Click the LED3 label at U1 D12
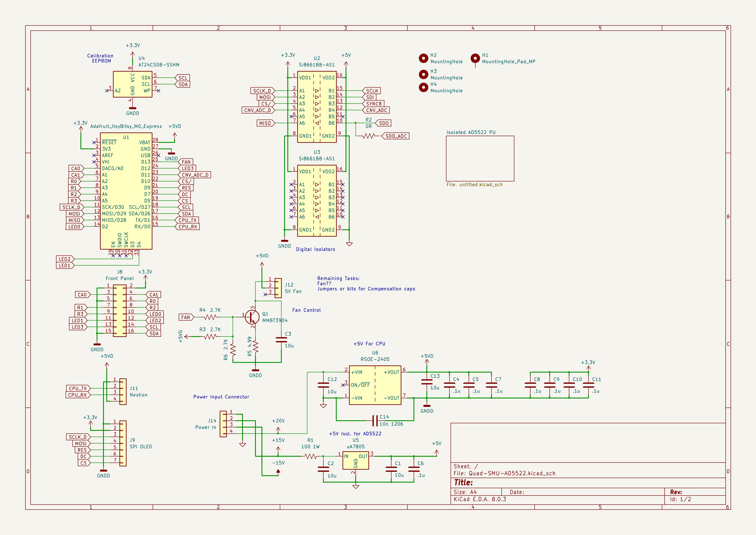 tap(187, 168)
